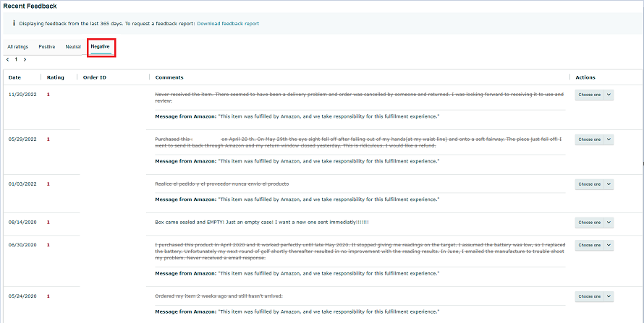Viewport: 644px width, 323px height.
Task: Open Choose one button for 08/14/2020 feedback
Action: pyautogui.click(x=590, y=222)
